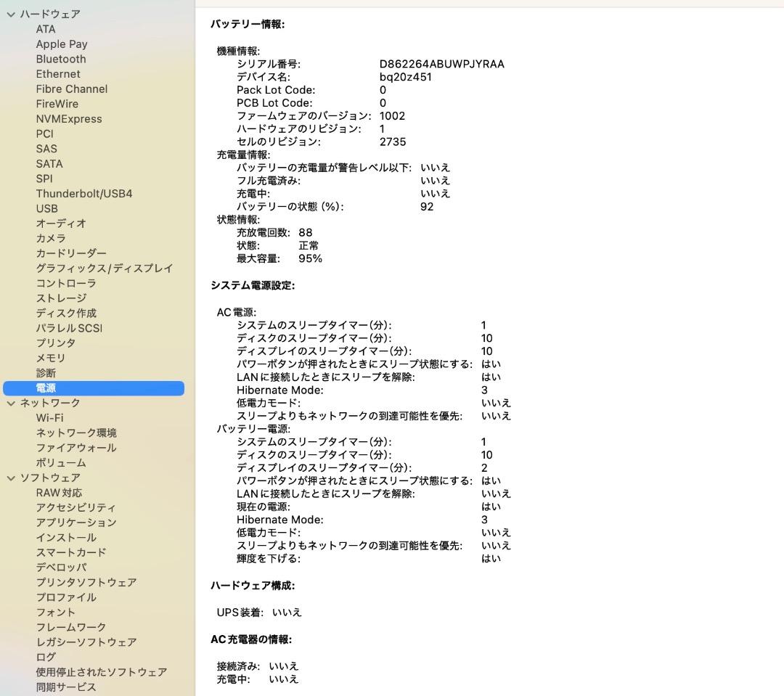View the カメラ hardware information
The image size is (784, 696).
tap(52, 237)
